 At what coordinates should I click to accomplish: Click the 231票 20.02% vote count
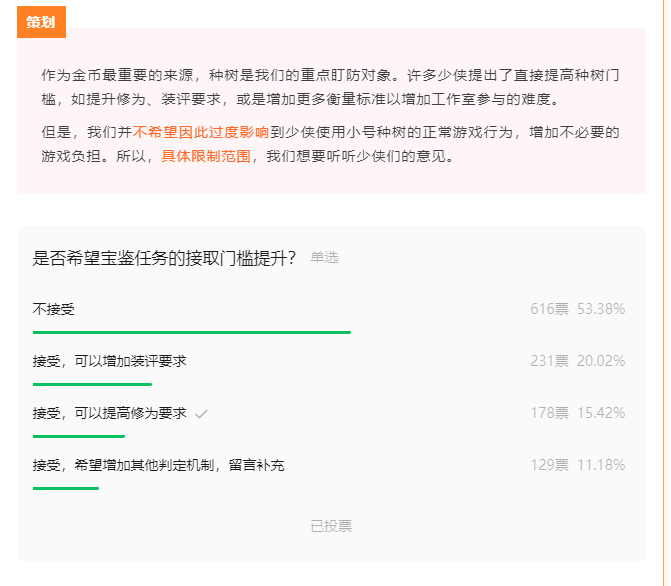coord(577,361)
